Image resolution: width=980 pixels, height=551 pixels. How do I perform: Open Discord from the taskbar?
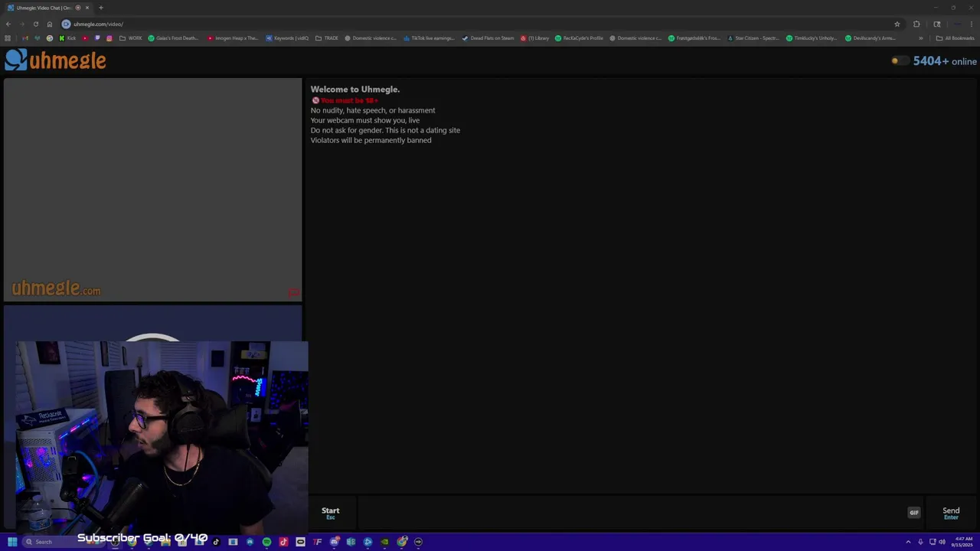tap(334, 542)
